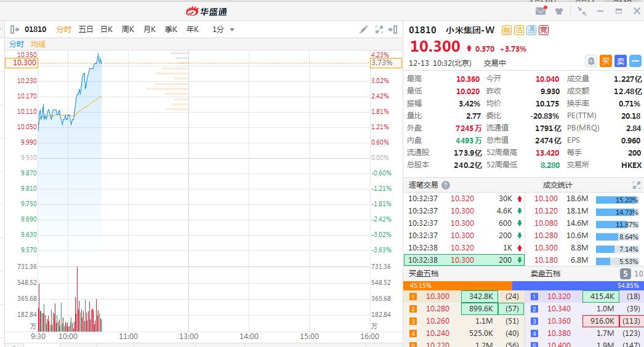The width and height of the screenshot is (644, 347).
Task: Select bid level 1 price 10.300
Action: 437,297
